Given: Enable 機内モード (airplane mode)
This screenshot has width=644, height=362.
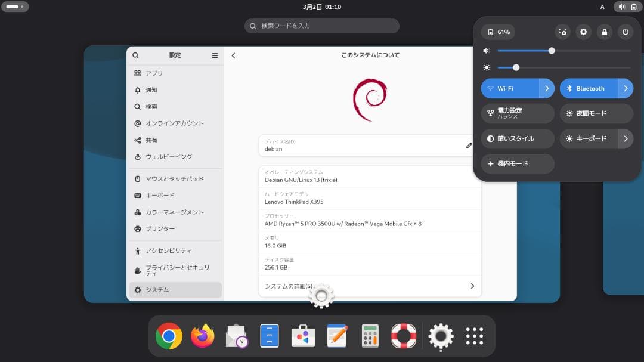Looking at the screenshot, I should 517,163.
